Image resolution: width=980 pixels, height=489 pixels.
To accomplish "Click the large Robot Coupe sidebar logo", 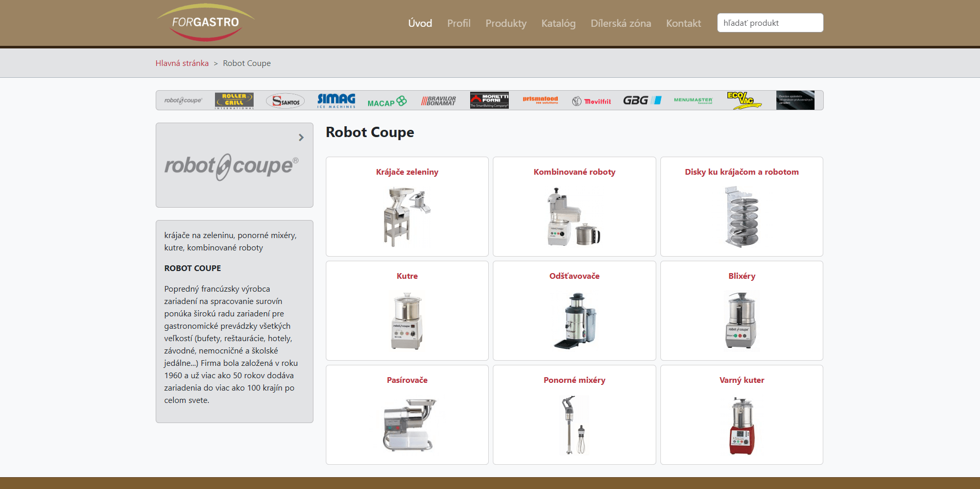I will (x=231, y=167).
